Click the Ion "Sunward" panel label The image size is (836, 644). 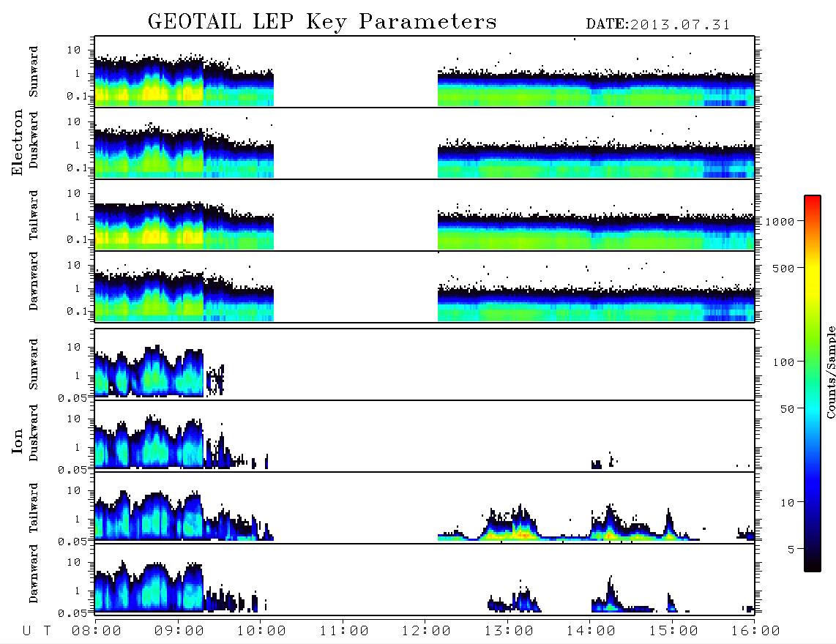(x=34, y=364)
